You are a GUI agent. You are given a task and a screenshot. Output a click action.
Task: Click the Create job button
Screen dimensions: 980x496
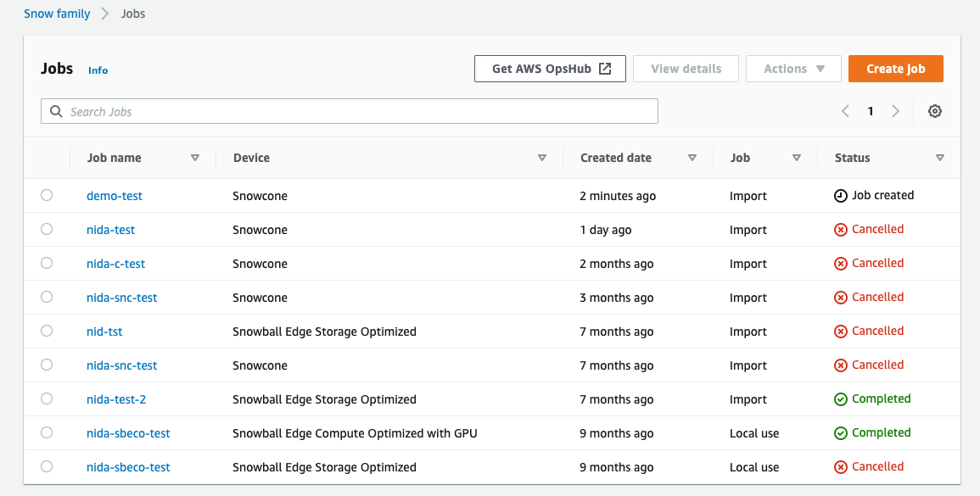click(895, 69)
